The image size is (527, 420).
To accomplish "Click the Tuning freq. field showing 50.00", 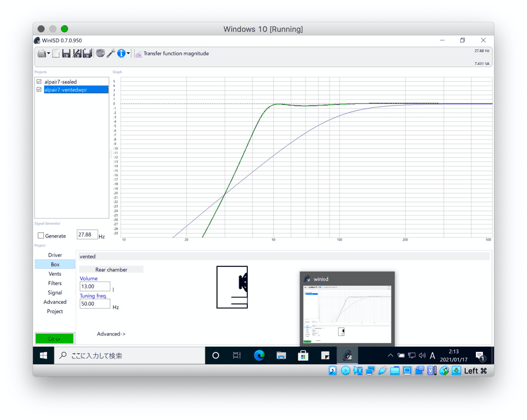I will coord(95,304).
